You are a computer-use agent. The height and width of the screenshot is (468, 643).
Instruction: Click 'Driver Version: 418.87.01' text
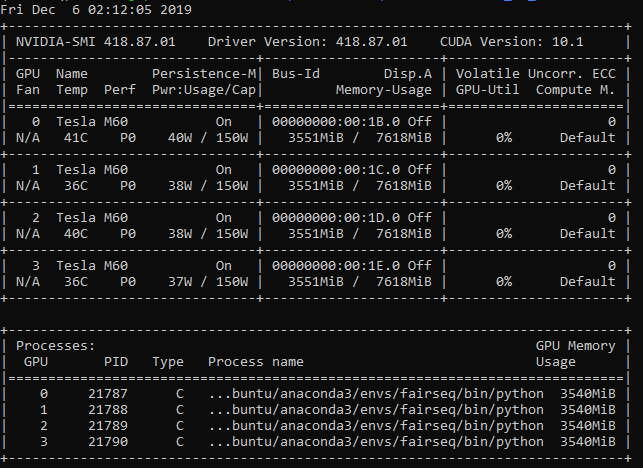click(308, 41)
